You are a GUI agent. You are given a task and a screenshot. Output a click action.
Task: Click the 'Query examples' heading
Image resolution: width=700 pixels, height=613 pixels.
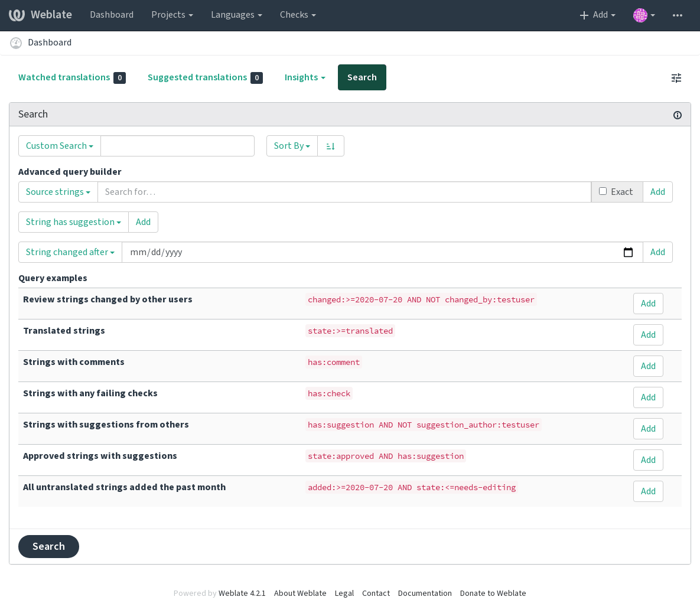tap(53, 278)
